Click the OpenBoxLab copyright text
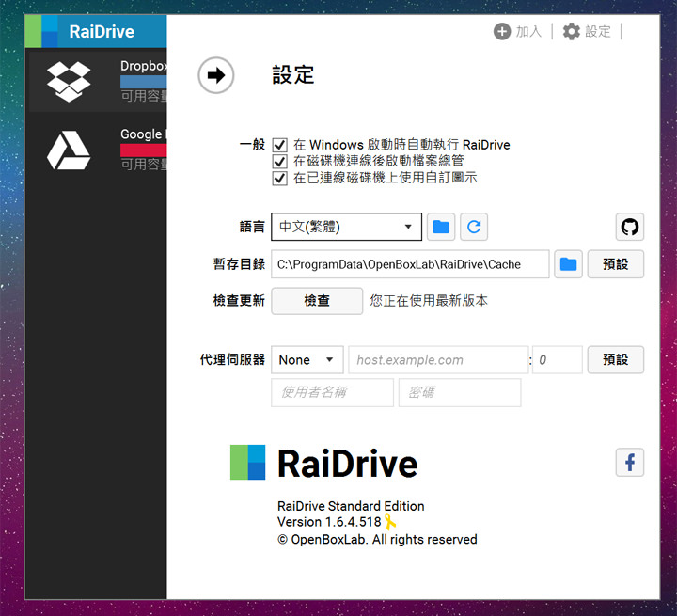 [x=377, y=539]
